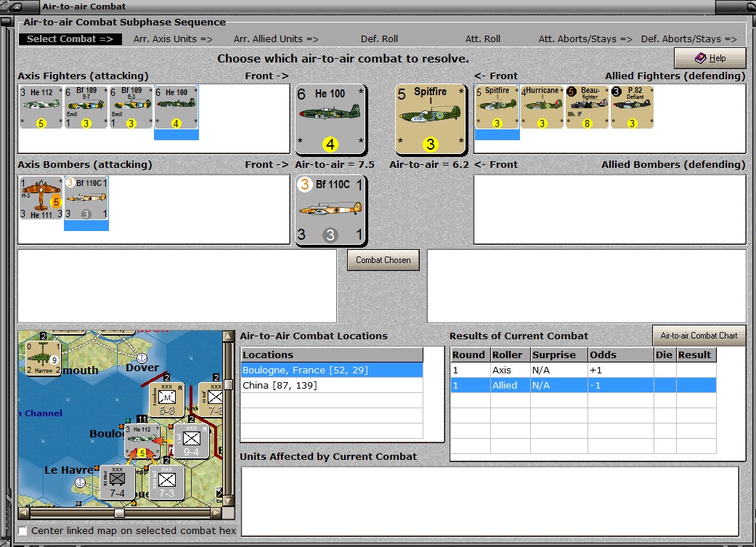Viewport: 756px width, 547px height.
Task: Select the small Spitfire counter in Allied Fighters
Action: click(497, 107)
